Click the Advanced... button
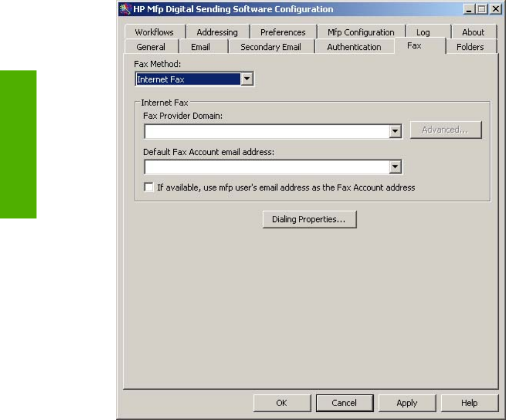This screenshot has width=506, height=420. 446,130
